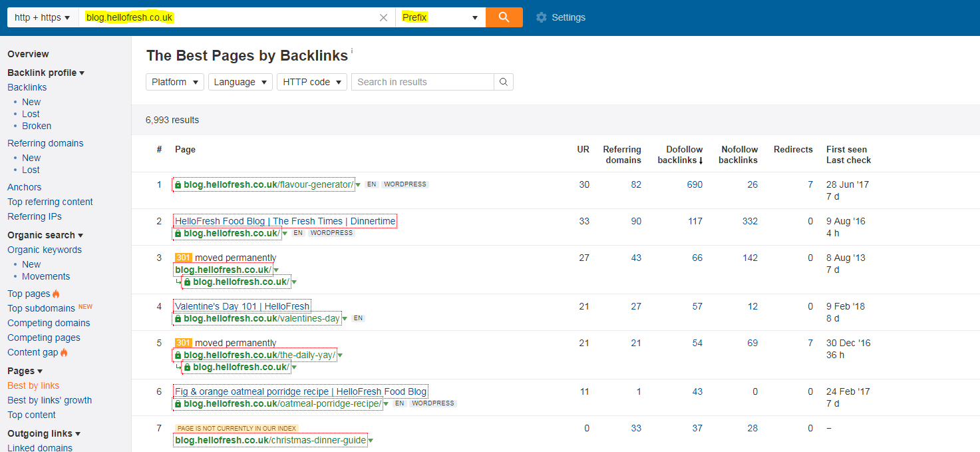Open the HTTP code filter dropdown
The height and width of the screenshot is (452, 980).
312,82
